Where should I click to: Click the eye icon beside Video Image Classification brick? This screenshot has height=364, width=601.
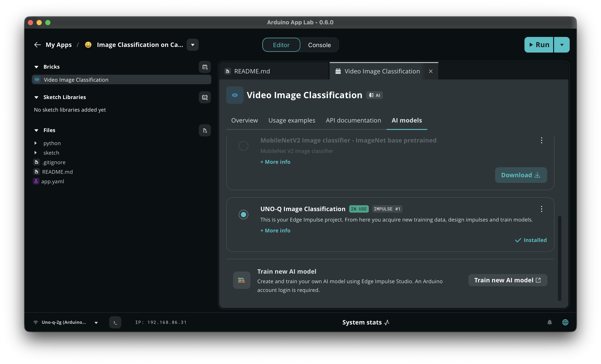[x=37, y=80]
